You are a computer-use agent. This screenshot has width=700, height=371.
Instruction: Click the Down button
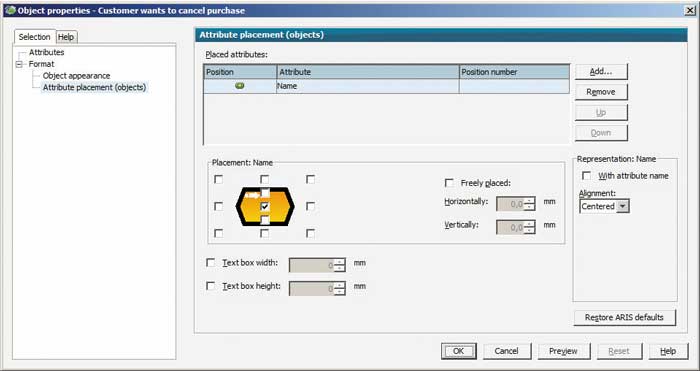(601, 133)
